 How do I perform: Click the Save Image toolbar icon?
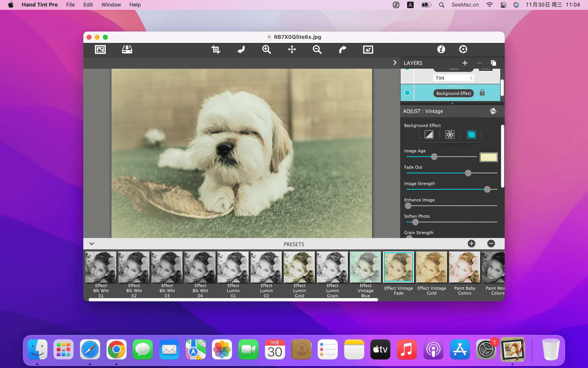(127, 49)
